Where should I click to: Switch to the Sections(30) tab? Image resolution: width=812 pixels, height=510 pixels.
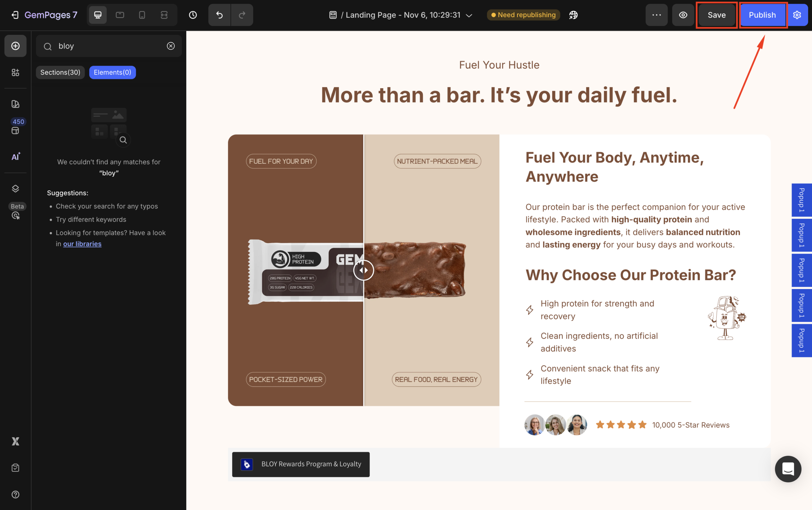pos(60,72)
